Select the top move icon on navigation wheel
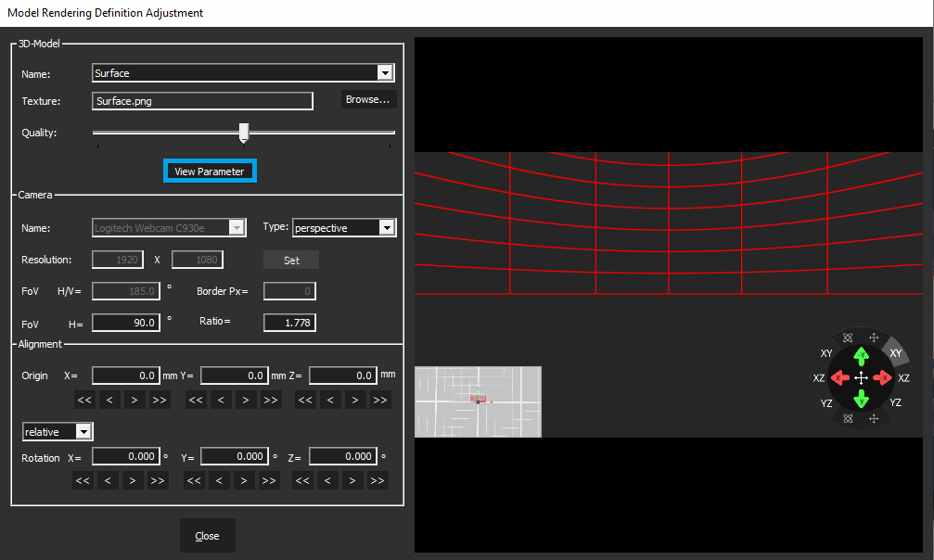The width and height of the screenshot is (934, 560). [x=874, y=338]
